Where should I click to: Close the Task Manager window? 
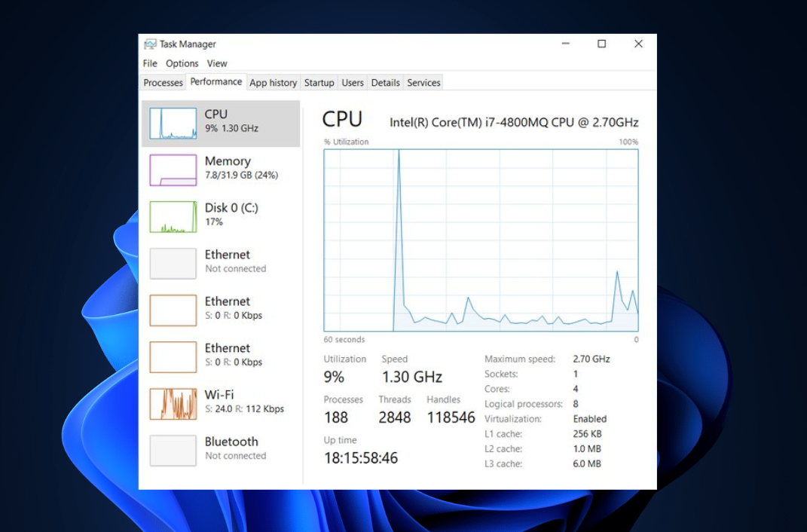pos(638,44)
